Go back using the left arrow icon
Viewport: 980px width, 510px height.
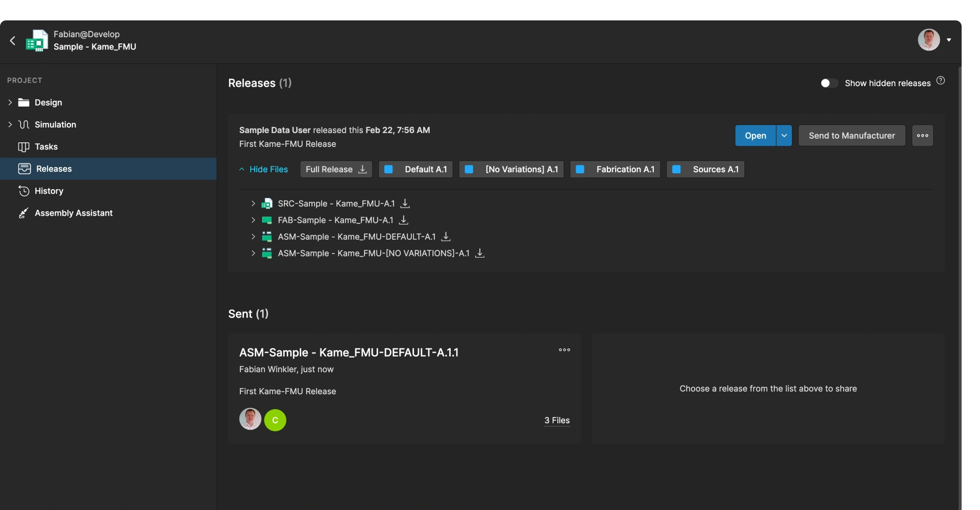(13, 41)
